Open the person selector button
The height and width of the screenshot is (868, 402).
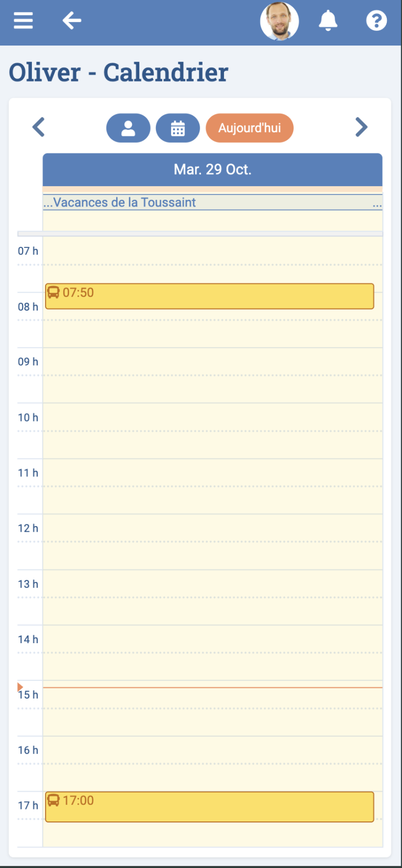pyautogui.click(x=128, y=128)
